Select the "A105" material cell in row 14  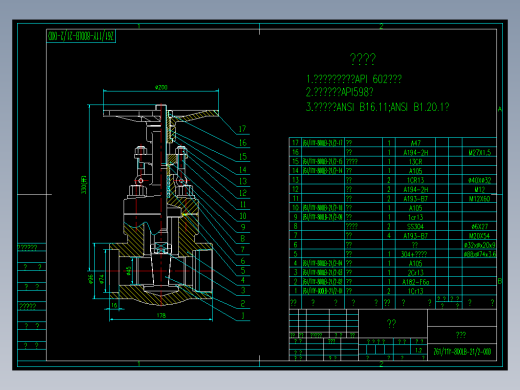[415, 171]
